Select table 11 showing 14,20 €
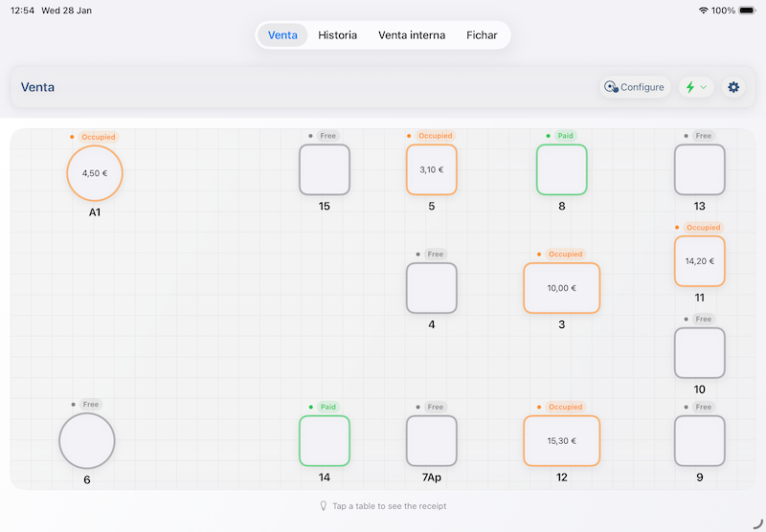The height and width of the screenshot is (532, 766). 699,261
